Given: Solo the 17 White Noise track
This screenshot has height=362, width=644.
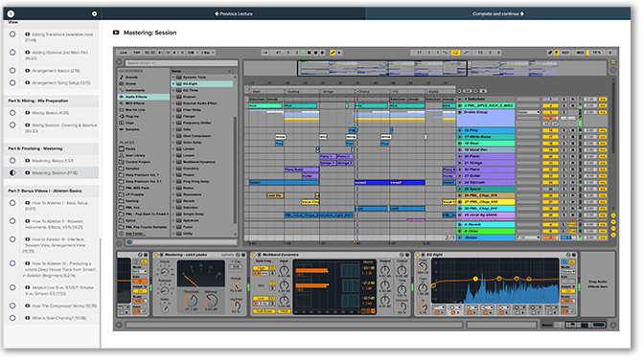Looking at the screenshot, I should tap(563, 137).
